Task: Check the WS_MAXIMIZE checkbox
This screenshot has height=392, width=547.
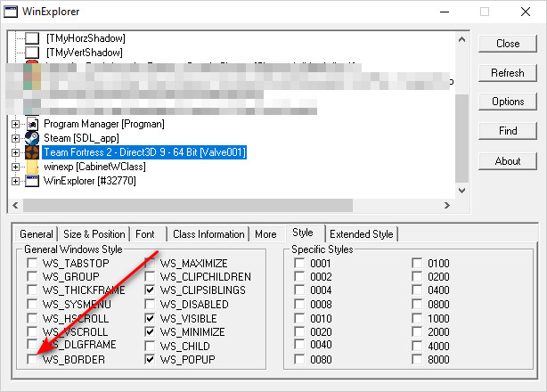Action: tap(150, 263)
